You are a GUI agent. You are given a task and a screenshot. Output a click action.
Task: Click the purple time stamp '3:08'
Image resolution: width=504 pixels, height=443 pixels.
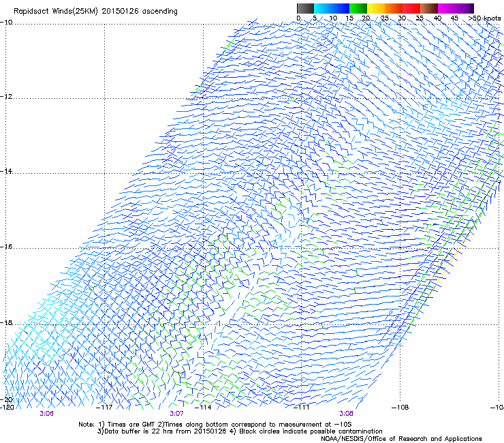346,414
